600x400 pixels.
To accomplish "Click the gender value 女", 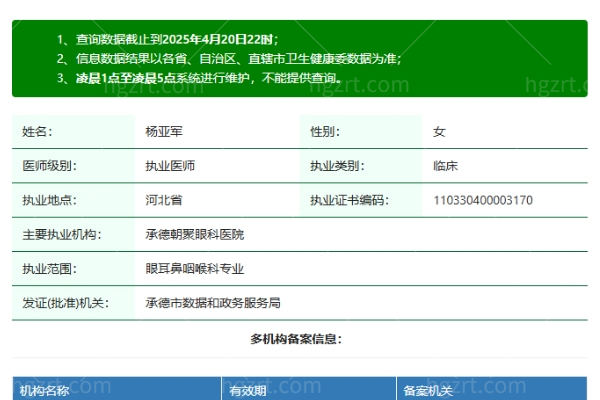I will click(x=439, y=132).
